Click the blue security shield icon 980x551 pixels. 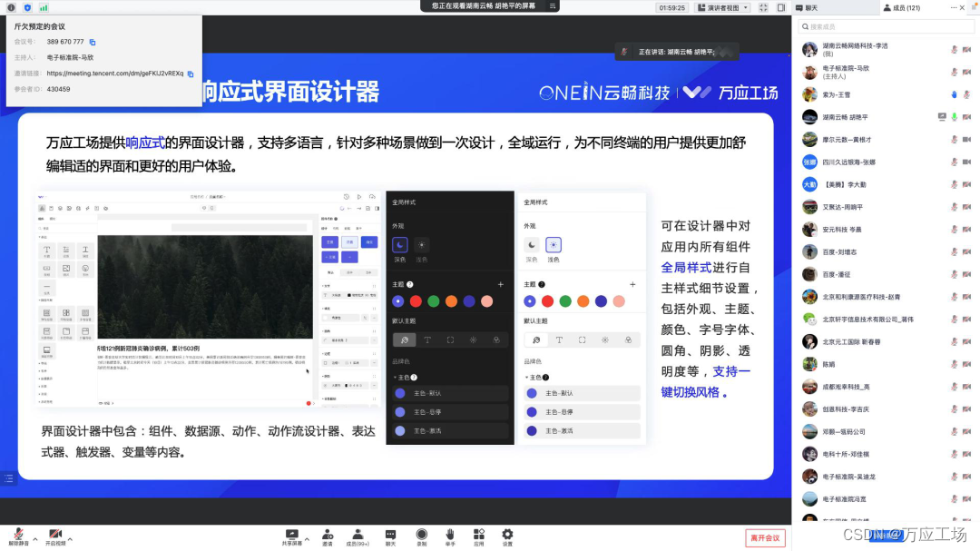tap(27, 7)
